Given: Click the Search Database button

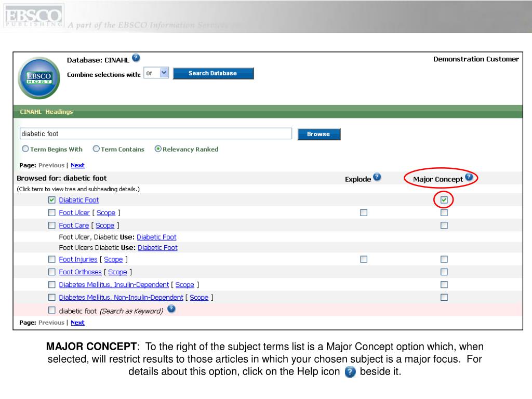Looking at the screenshot, I should pos(213,73).
